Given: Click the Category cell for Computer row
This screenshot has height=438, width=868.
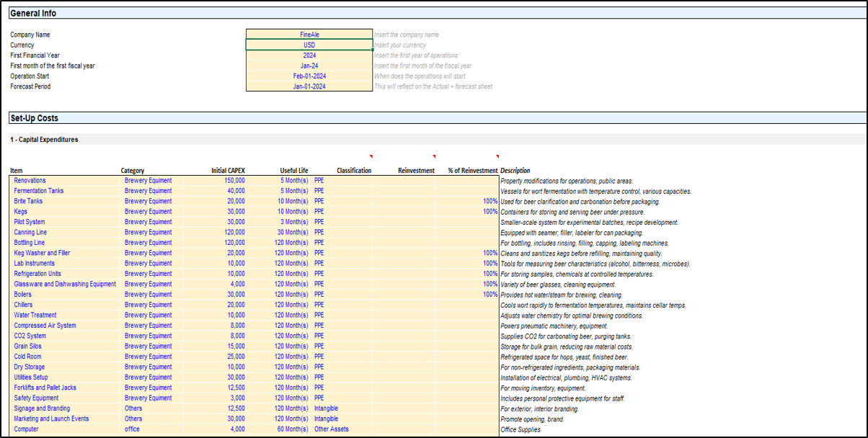Looking at the screenshot, I should tap(133, 429).
